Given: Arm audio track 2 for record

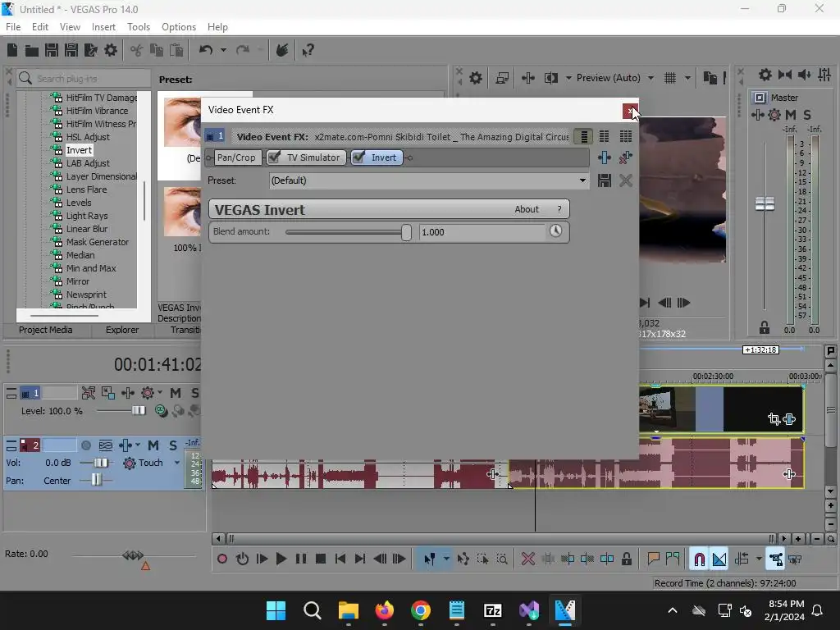Looking at the screenshot, I should pos(85,445).
